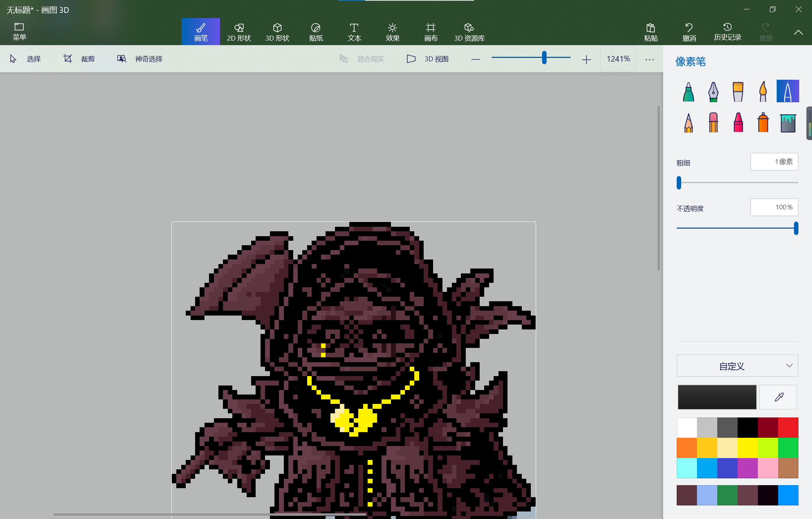The image size is (812, 519).
Task: Click the 不透明度 opacity input field
Action: coord(774,207)
